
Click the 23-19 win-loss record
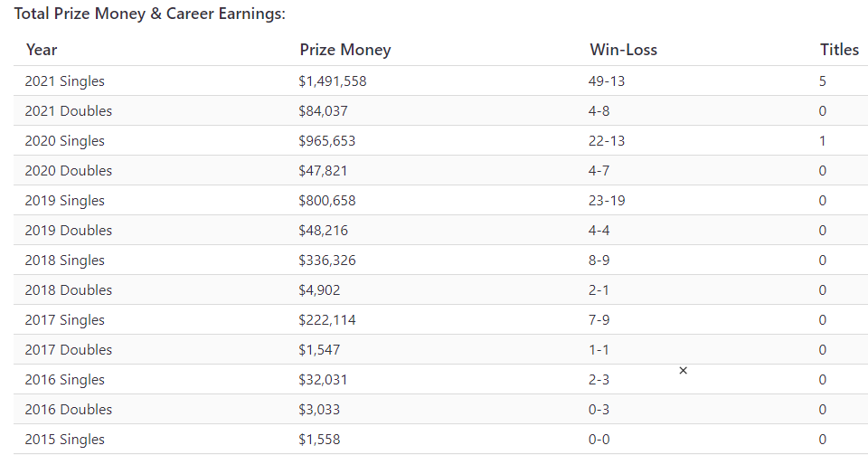coord(607,201)
